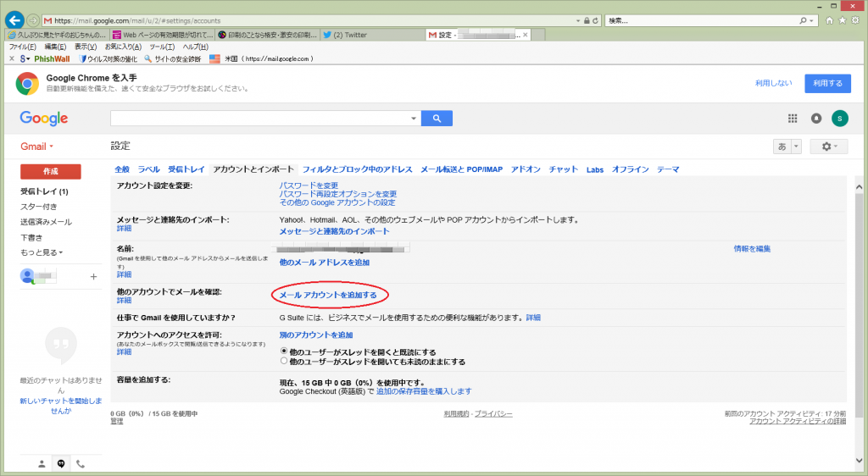The height and width of the screenshot is (476, 868).
Task: Click the Google logo
Action: [44, 119]
